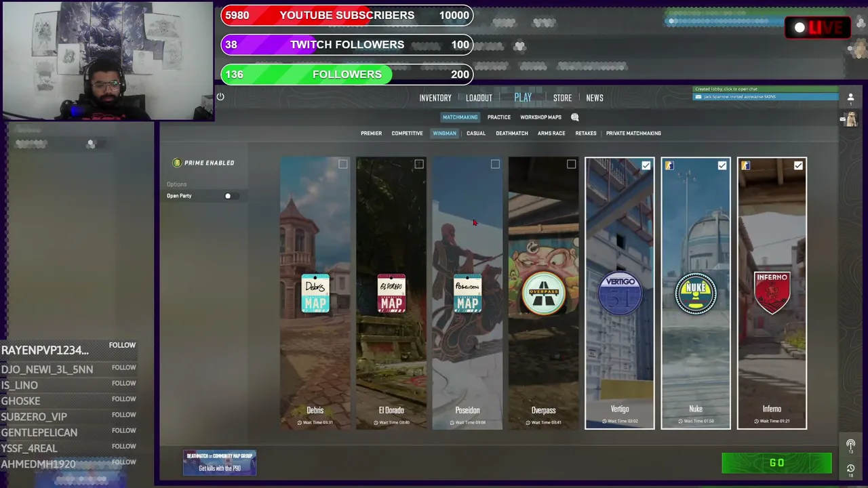This screenshot has height=488, width=868.
Task: Switch to the Matchmaking tab
Action: [x=460, y=117]
